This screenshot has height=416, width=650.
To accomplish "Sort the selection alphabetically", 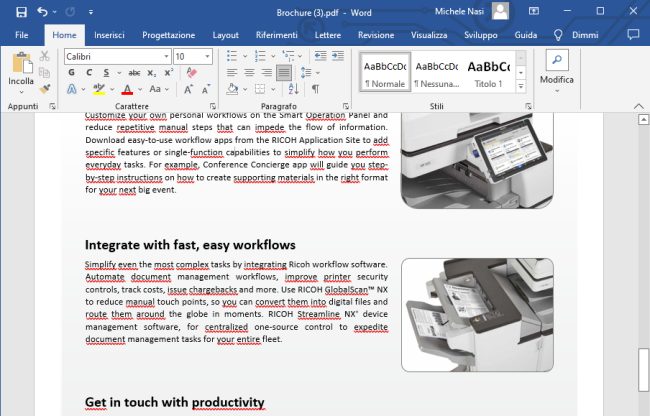I will click(293, 89).
